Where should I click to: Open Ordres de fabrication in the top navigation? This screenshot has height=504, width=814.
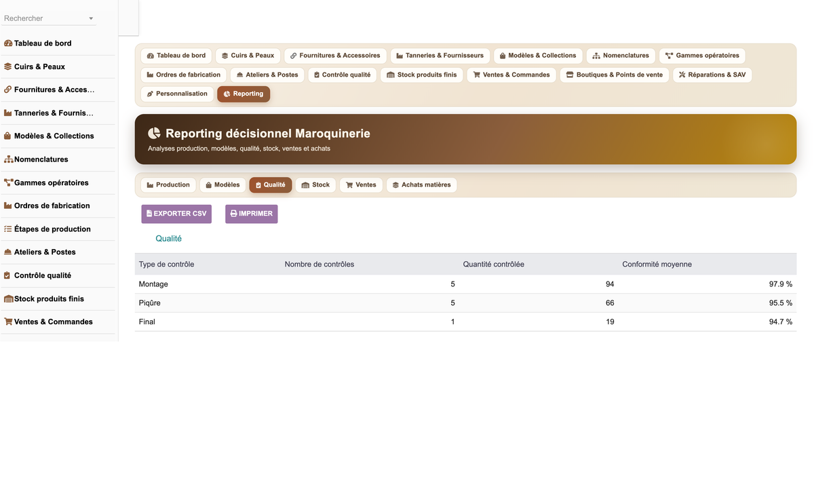click(x=184, y=75)
